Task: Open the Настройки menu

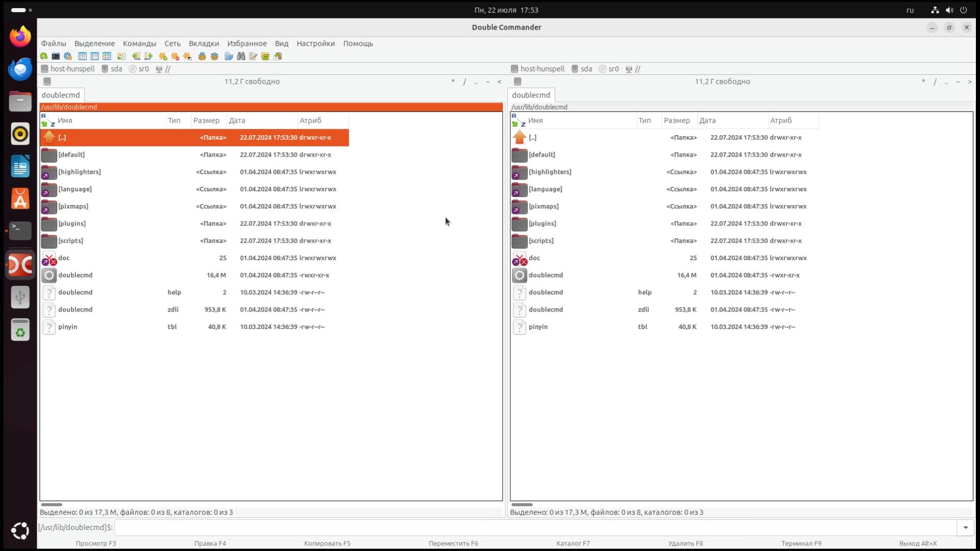Action: point(315,43)
